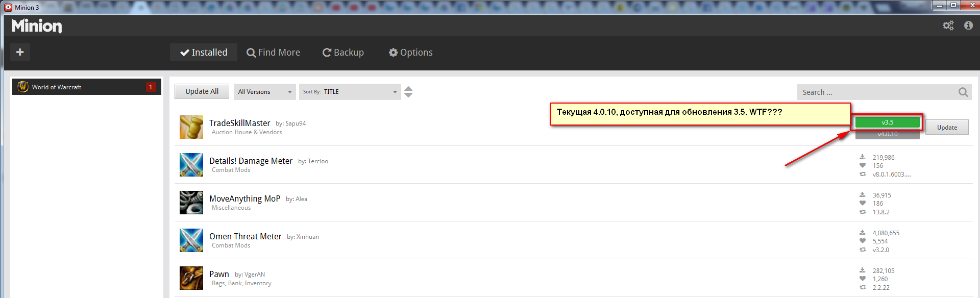Click version icon for Pawn
The height and width of the screenshot is (298, 980).
863,287
